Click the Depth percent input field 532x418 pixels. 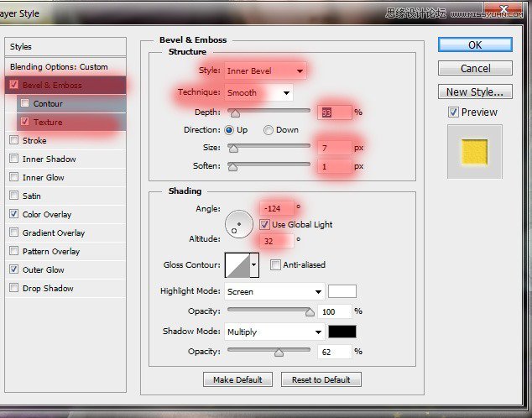pyautogui.click(x=335, y=112)
